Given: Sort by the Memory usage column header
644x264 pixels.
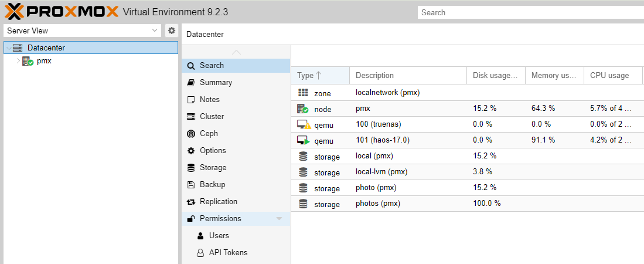Looking at the screenshot, I should point(555,76).
